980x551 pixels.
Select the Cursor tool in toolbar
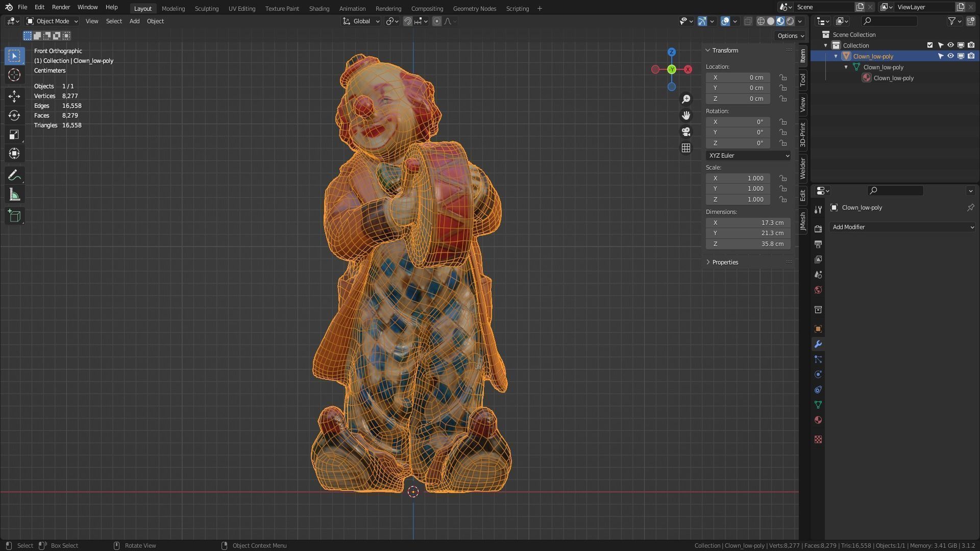click(x=14, y=75)
